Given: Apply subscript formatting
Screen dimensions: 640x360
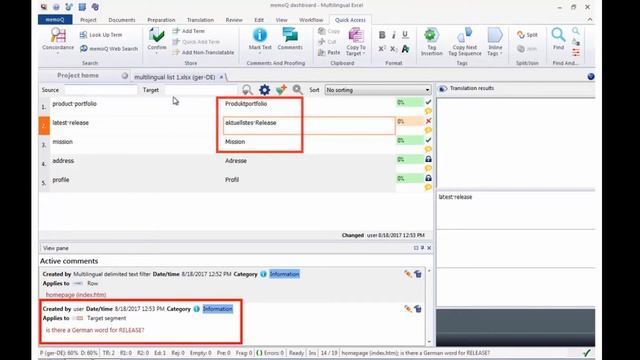Looking at the screenshot, I should [393, 49].
